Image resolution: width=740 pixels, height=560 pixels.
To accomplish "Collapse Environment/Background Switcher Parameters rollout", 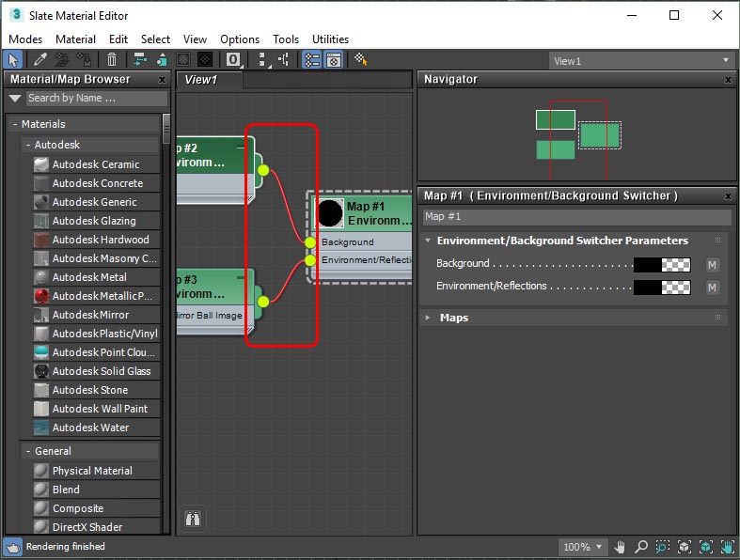I will pos(428,241).
